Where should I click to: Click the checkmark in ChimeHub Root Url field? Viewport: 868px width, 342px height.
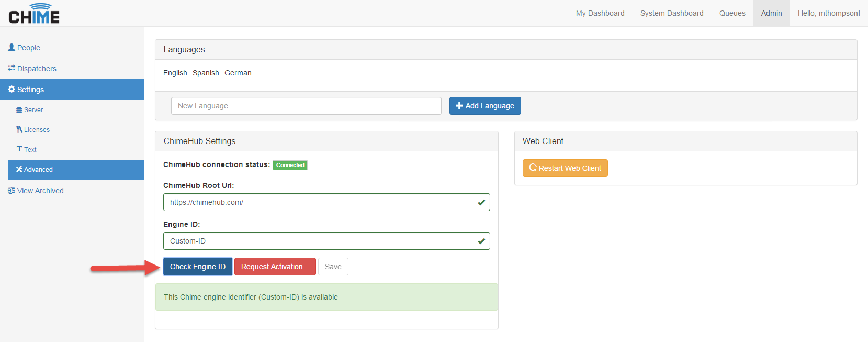tap(481, 202)
